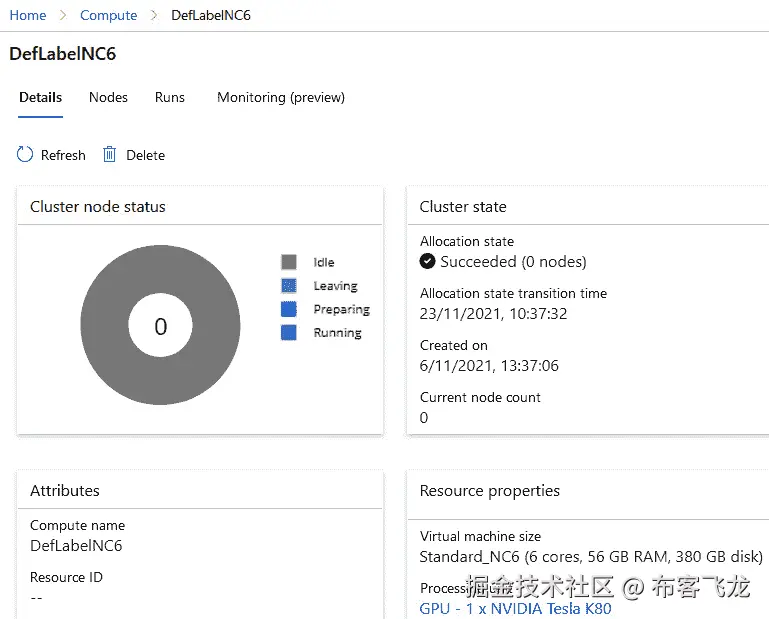
Task: Click the created date 6/11/2021, 13:37:06
Action: pos(489,366)
